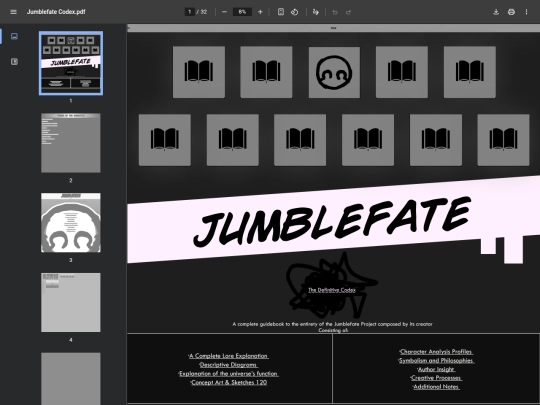This screenshot has width=540, height=405.
Task: Select page 2 thumbnail
Action: (71, 143)
